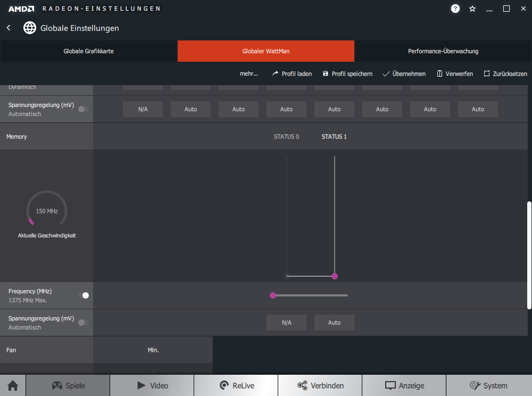The image size is (532, 396).
Task: Click the memory frequency slider handle
Action: [x=273, y=295]
